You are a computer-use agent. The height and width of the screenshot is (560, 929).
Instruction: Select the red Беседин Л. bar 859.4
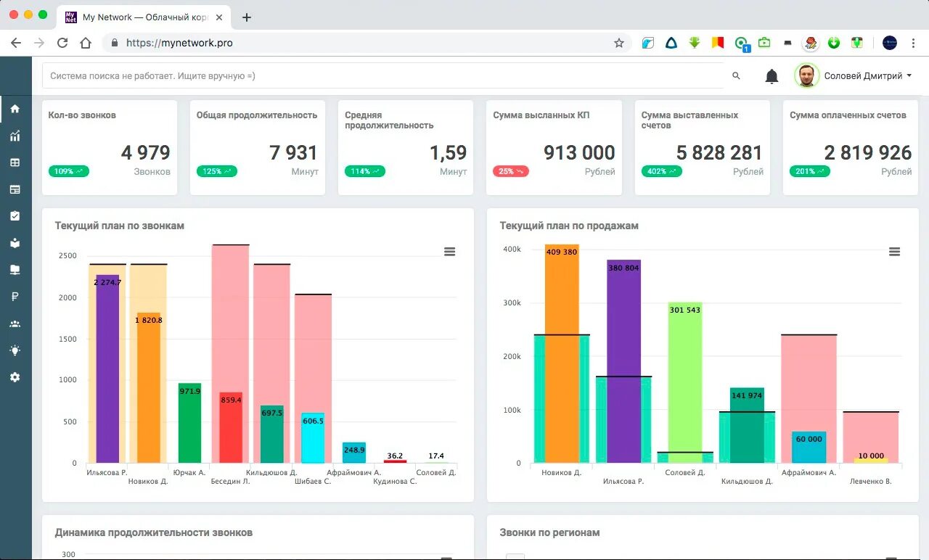231,427
